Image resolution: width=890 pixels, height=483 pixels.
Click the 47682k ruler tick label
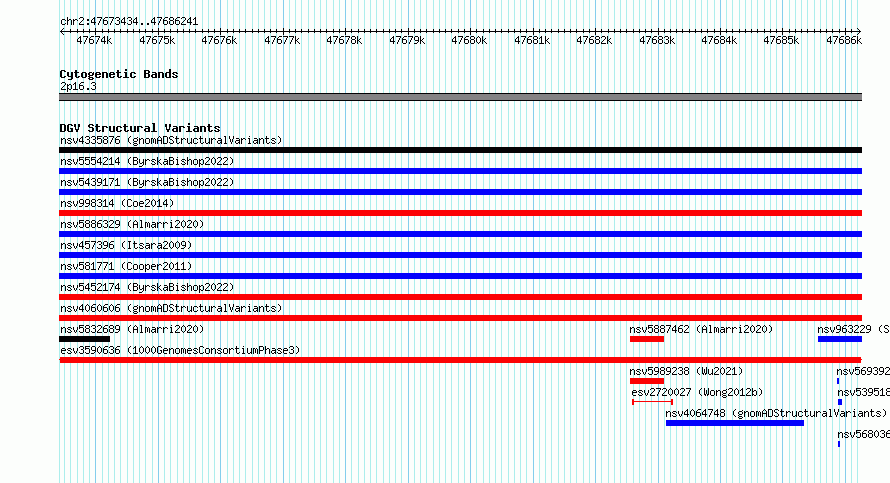click(594, 40)
